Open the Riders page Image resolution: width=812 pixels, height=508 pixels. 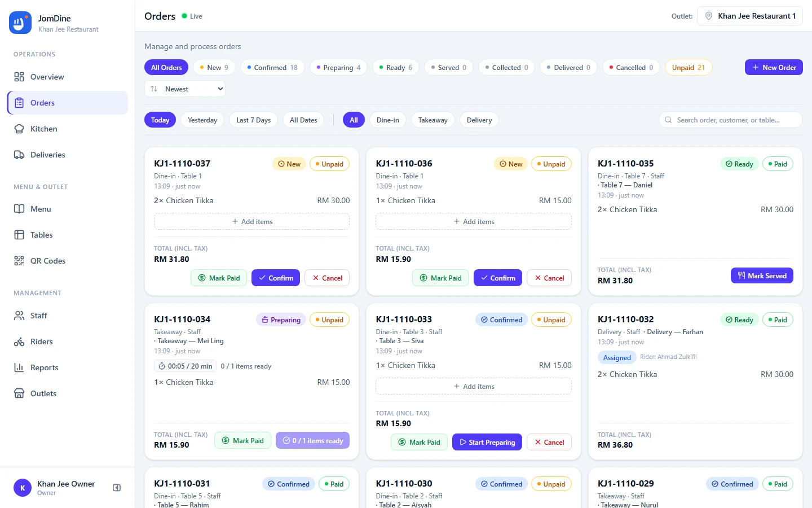[68, 341]
